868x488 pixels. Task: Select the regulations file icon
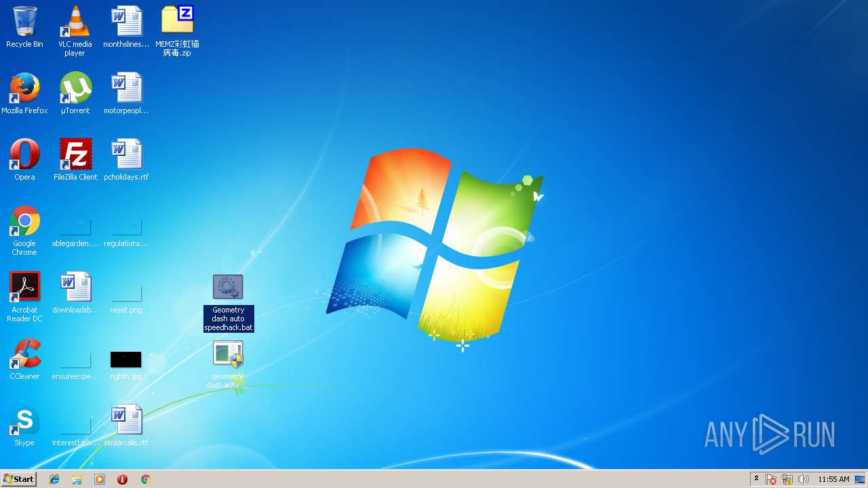pyautogui.click(x=126, y=227)
